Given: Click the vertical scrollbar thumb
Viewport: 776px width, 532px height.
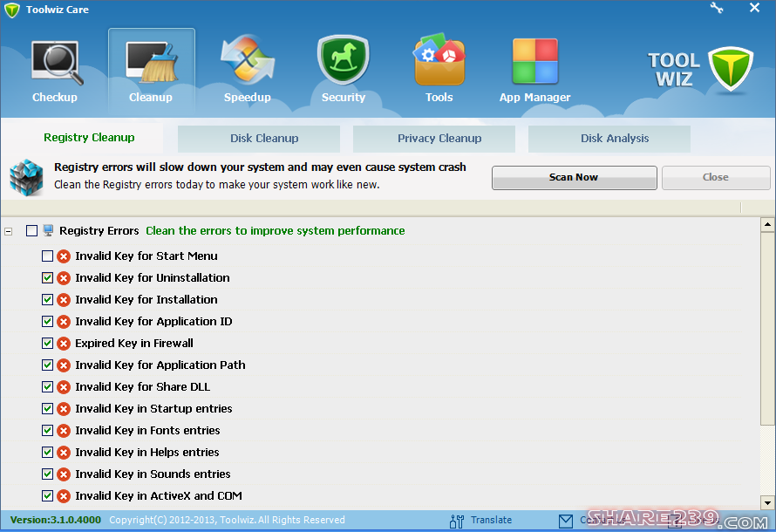Looking at the screenshot, I should (x=767, y=329).
